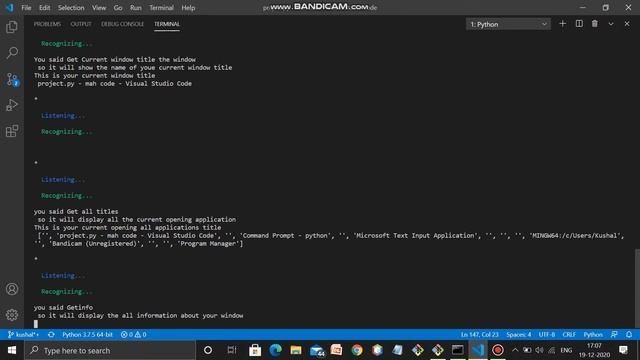Change CRLF end of line sequence
This screenshot has height=360, width=640.
(569, 334)
